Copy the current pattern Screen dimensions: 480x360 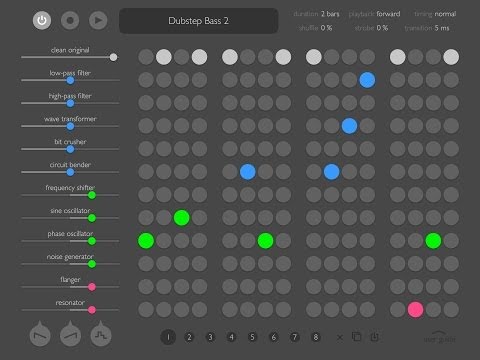click(x=357, y=337)
